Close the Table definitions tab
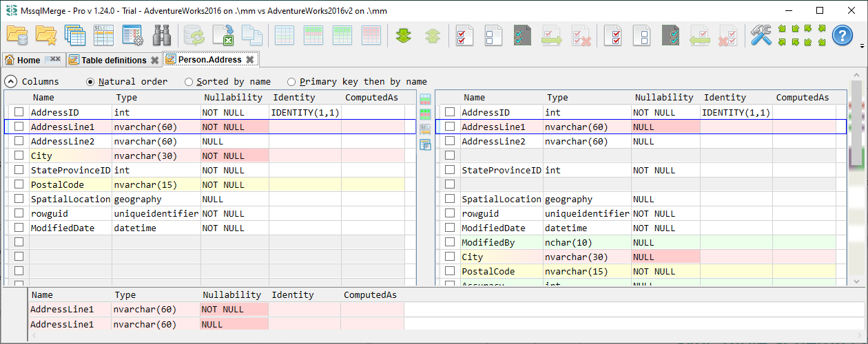Screen dimensions: 868x344 (155, 60)
